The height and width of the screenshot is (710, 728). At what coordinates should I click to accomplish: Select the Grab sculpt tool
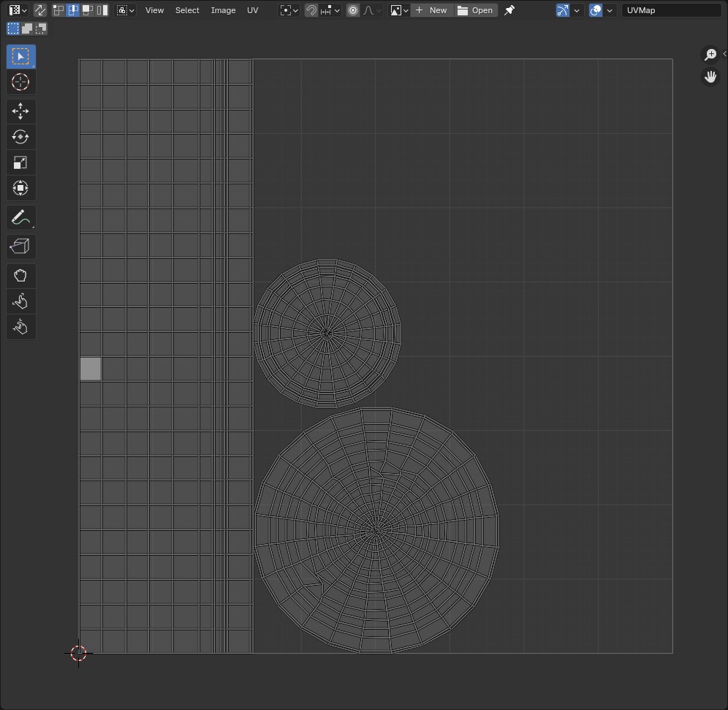coord(21,276)
